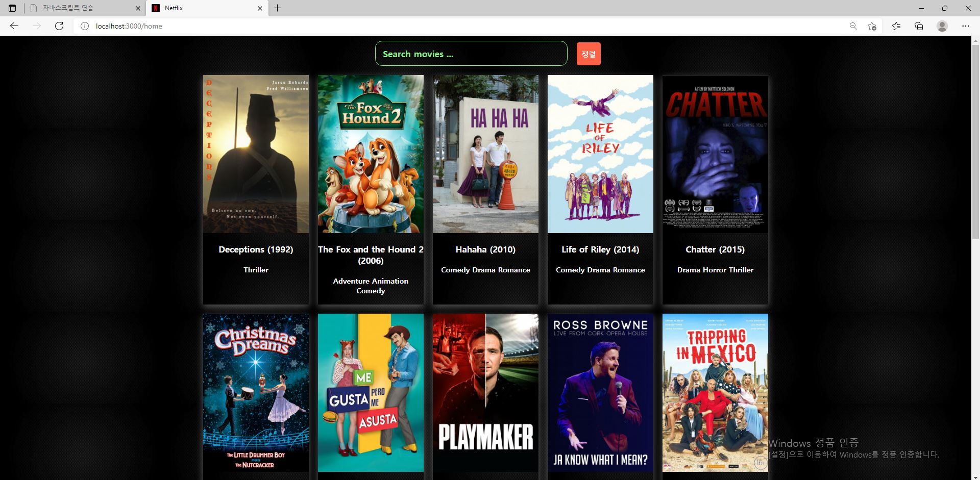Click Comedy Drama Romance under Life of Riley
The image size is (980, 480).
point(600,270)
